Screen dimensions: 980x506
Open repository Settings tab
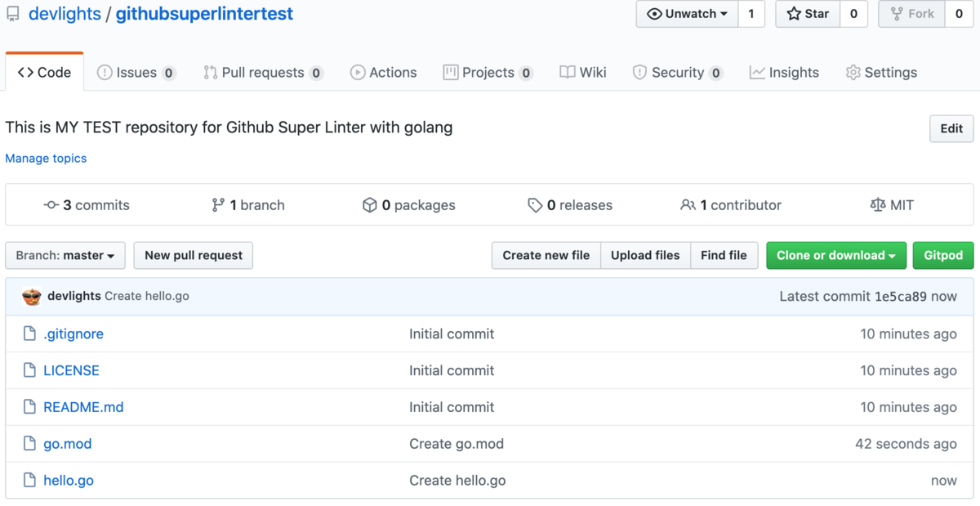881,73
